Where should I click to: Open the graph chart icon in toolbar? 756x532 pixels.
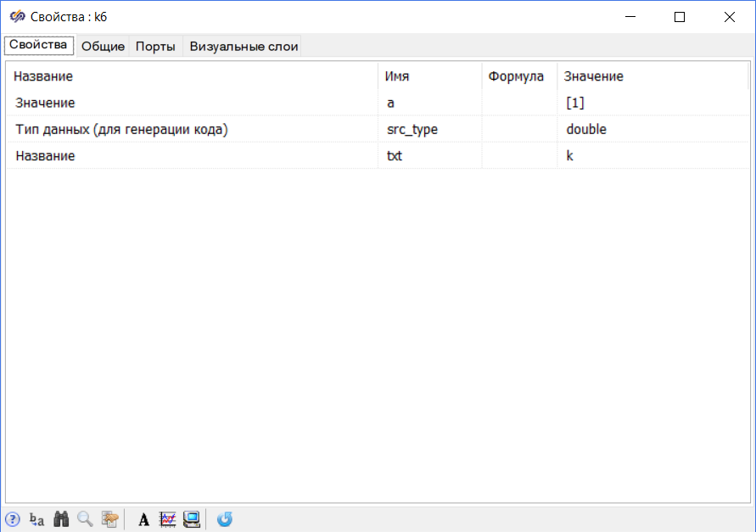[x=167, y=519]
